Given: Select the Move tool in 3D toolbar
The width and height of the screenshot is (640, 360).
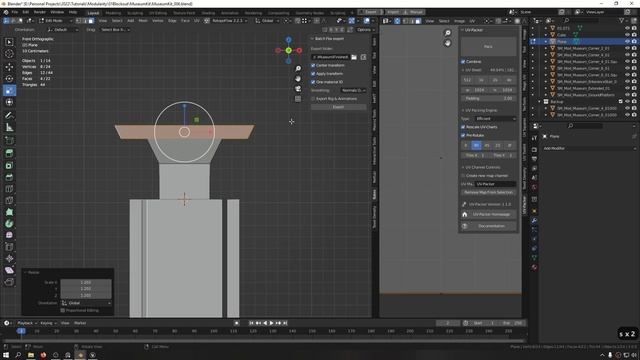Looking at the screenshot, I should [x=9, y=67].
